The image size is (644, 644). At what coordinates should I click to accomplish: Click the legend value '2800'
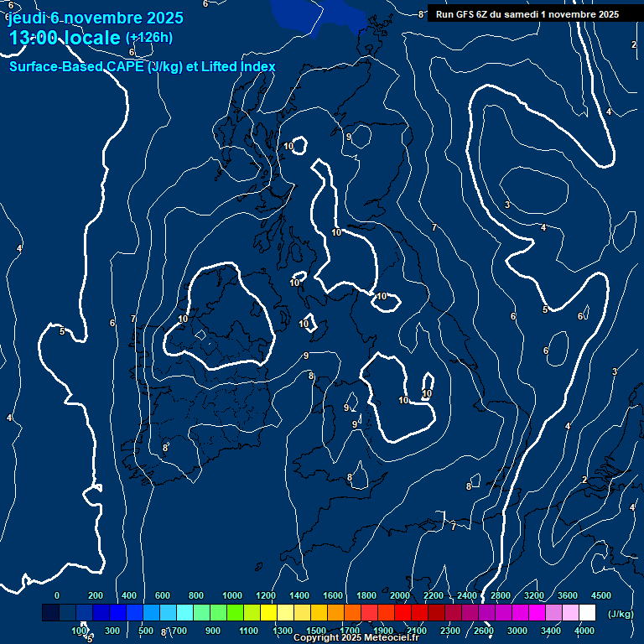[x=501, y=595]
